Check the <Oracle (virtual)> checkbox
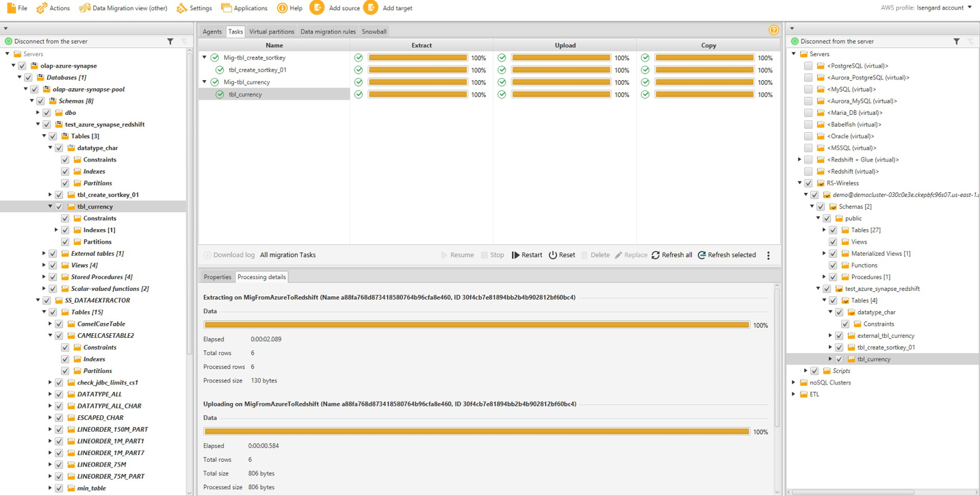The height and width of the screenshot is (496, 980). coord(808,136)
